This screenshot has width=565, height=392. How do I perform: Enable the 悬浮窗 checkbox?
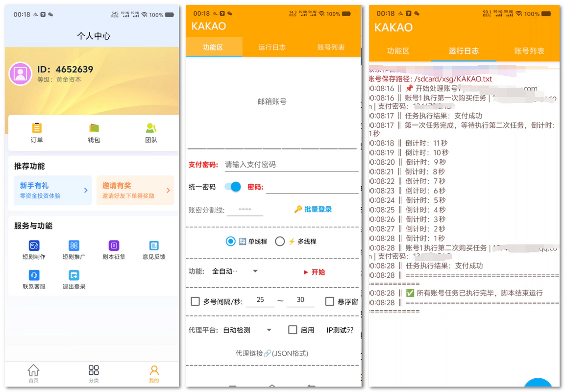coord(330,301)
